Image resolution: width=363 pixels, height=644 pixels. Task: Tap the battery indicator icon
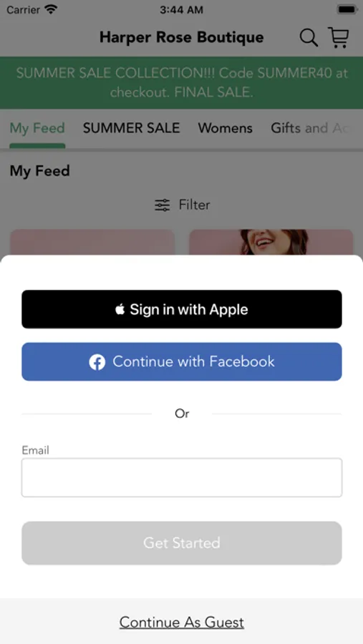pyautogui.click(x=347, y=9)
